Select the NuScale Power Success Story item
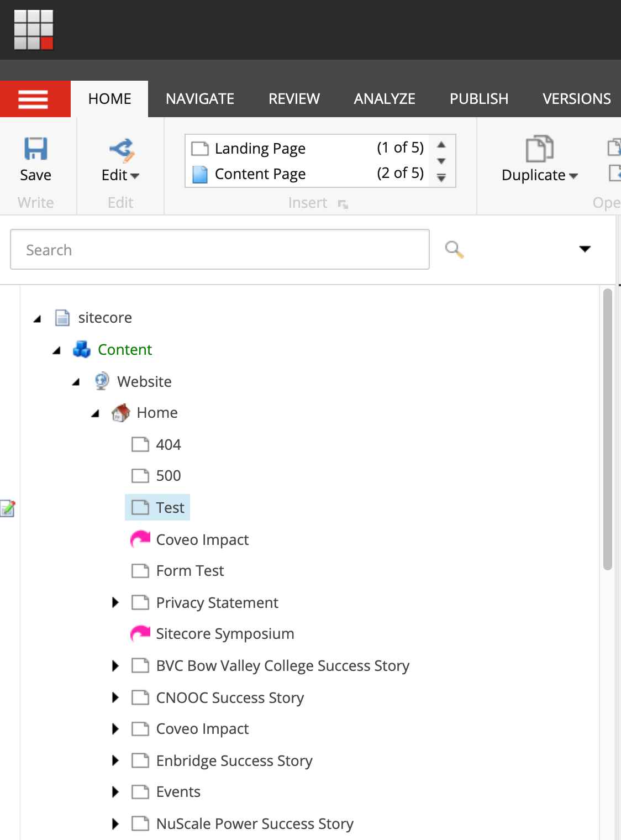621x840 pixels. 255,824
